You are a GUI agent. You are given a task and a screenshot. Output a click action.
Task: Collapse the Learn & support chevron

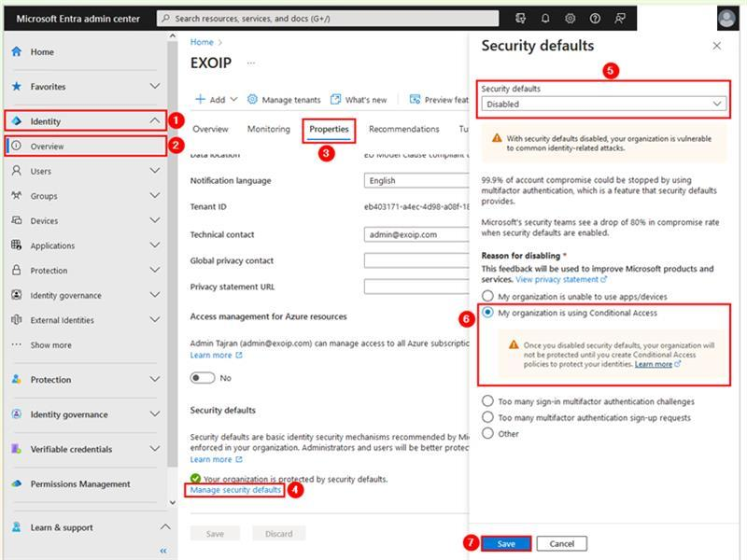click(x=165, y=526)
